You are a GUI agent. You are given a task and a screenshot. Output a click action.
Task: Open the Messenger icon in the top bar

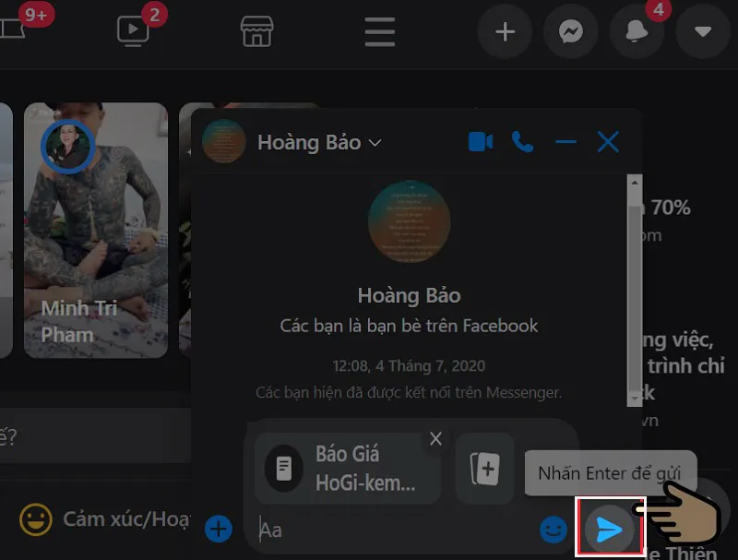pos(570,30)
